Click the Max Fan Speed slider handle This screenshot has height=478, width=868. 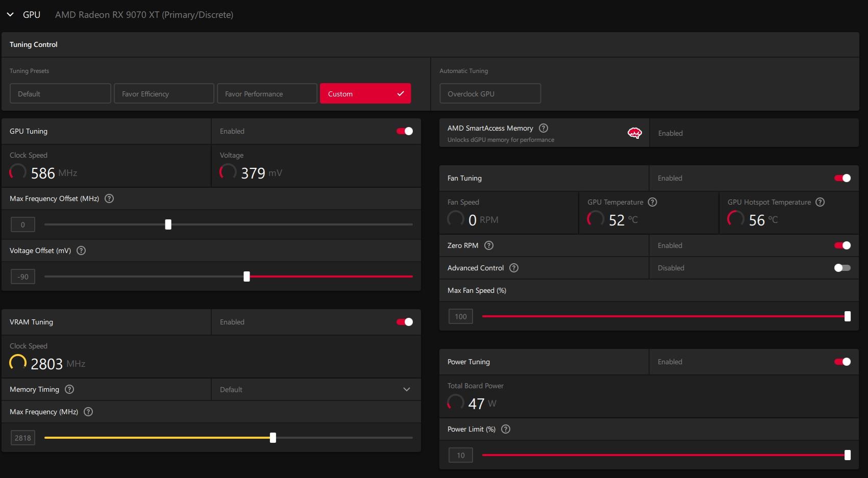tap(848, 316)
